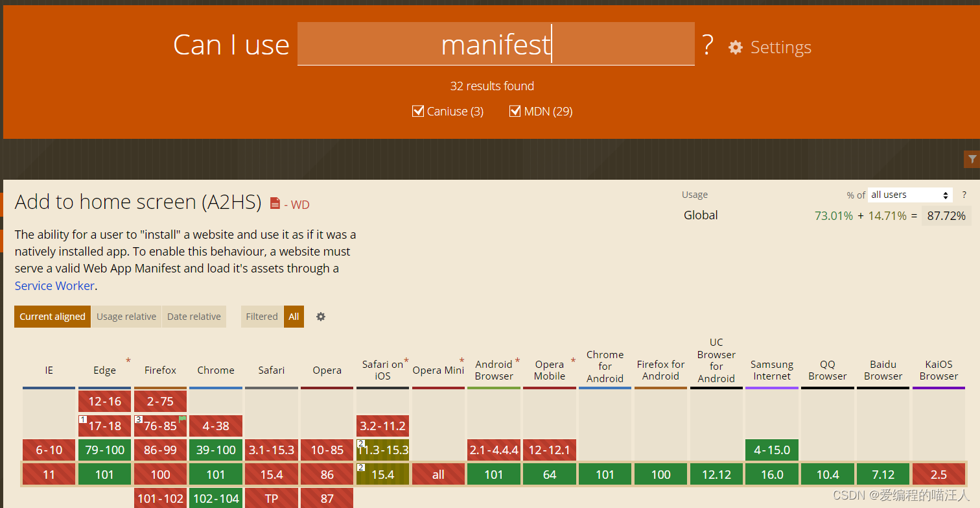
Task: Select Opera 10-85 support cell
Action: [x=327, y=450]
